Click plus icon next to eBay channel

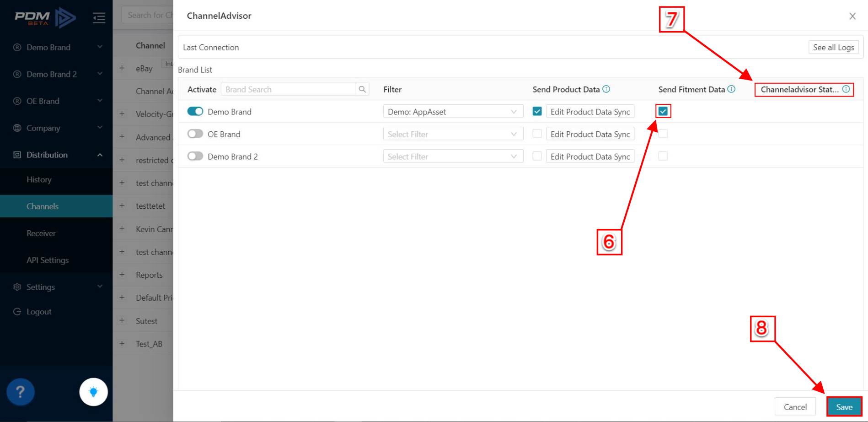[122, 68]
